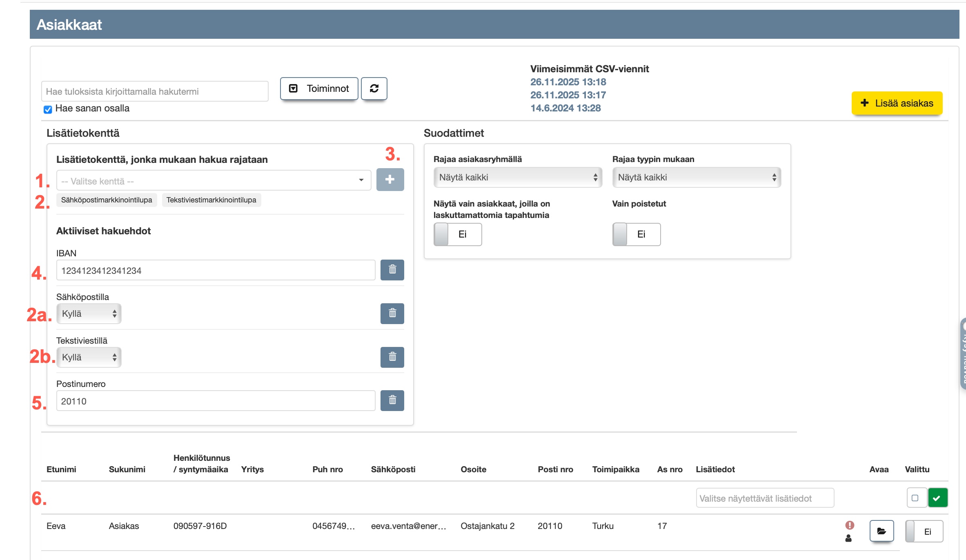Toggle the Vain poistetut switch
The height and width of the screenshot is (560, 966).
[x=636, y=234]
